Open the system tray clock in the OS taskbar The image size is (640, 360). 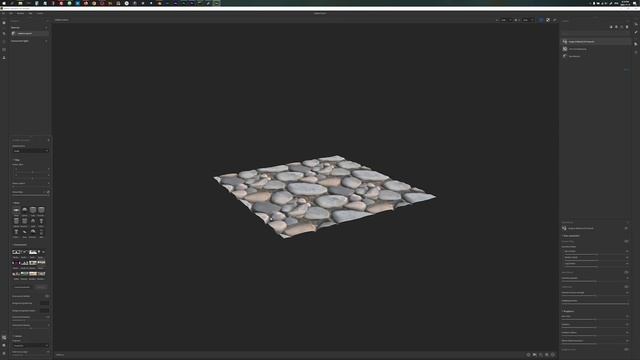click(626, 3)
